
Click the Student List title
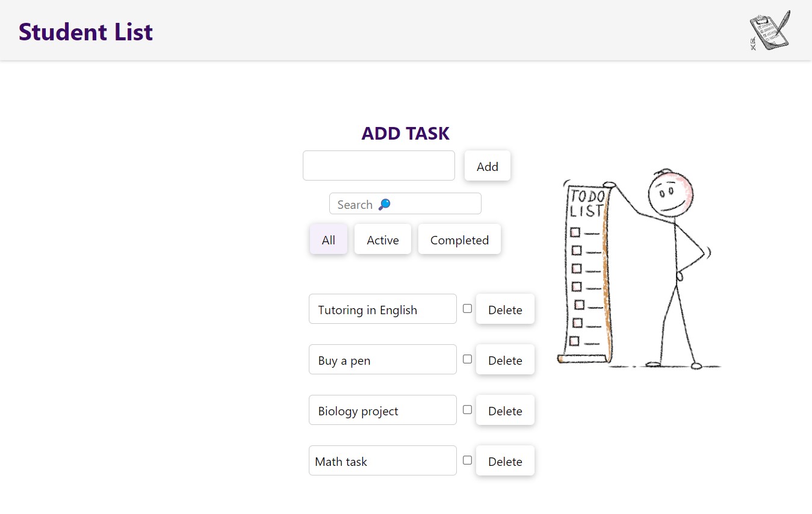coord(86,32)
